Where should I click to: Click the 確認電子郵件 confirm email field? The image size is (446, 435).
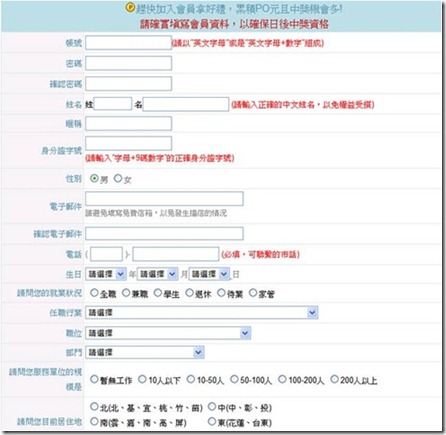pyautogui.click(x=164, y=233)
